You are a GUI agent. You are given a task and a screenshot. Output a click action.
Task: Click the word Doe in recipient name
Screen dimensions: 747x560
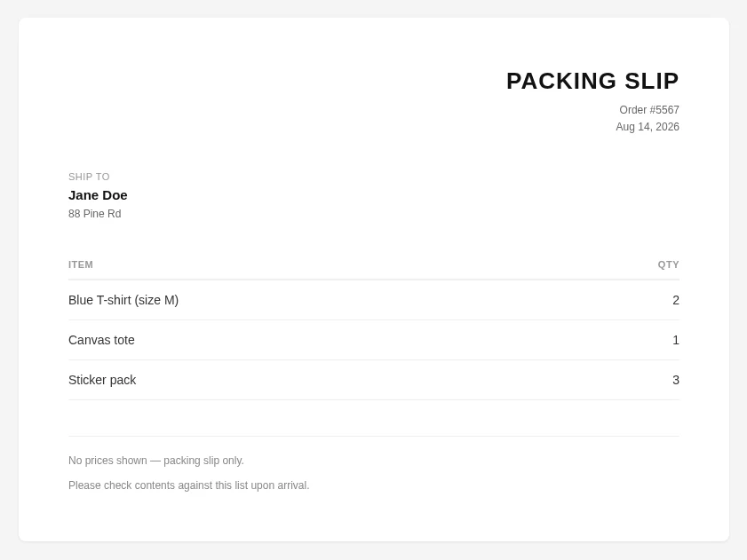click(115, 195)
